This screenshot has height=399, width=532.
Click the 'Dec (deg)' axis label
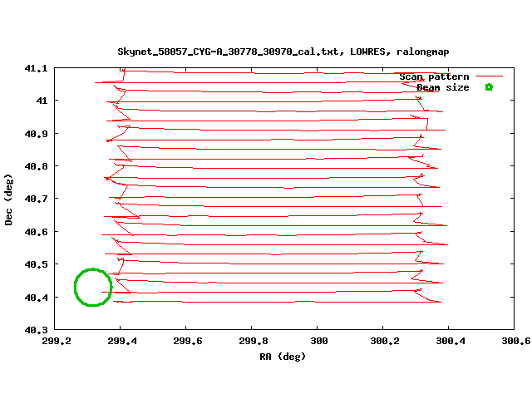[8, 199]
